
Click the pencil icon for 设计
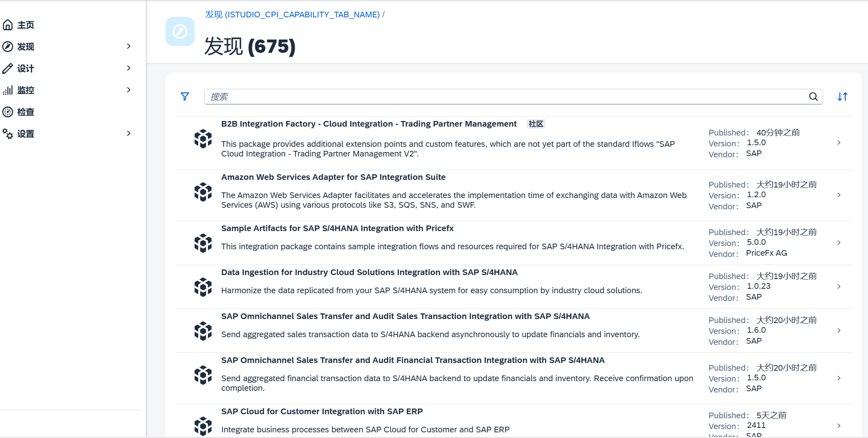8,69
